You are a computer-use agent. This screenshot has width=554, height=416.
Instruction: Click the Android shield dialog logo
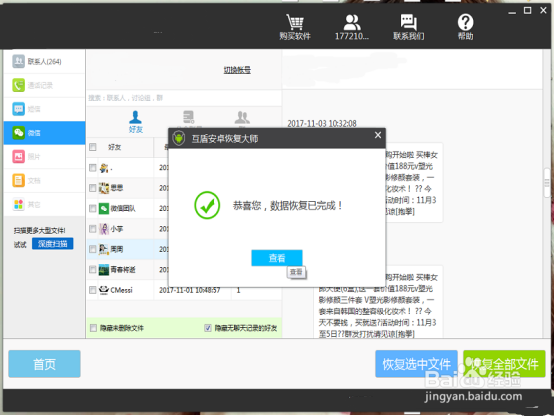coord(179,138)
